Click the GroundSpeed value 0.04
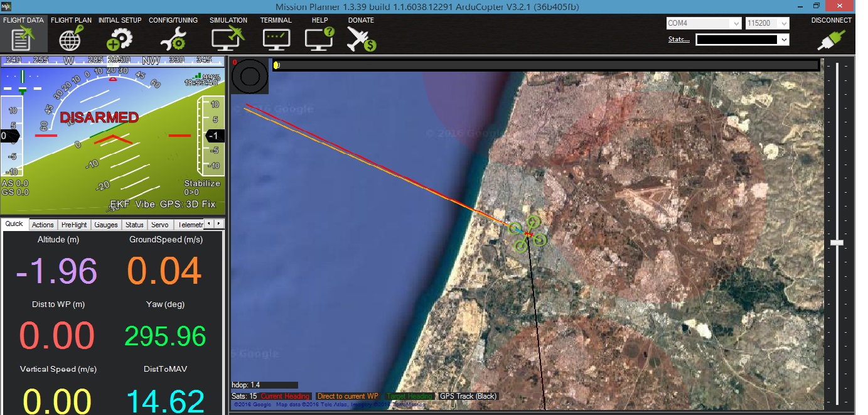Image resolution: width=868 pixels, height=415 pixels. [164, 271]
